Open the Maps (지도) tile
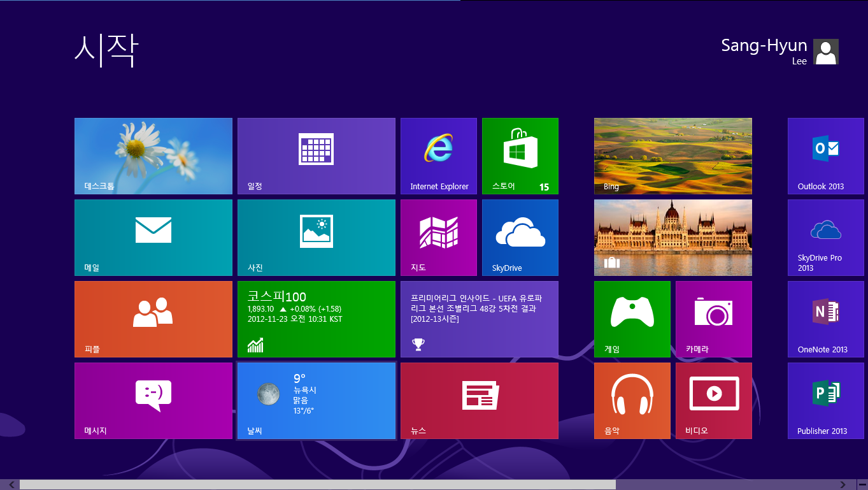Viewport: 868px width, 490px height. click(439, 238)
